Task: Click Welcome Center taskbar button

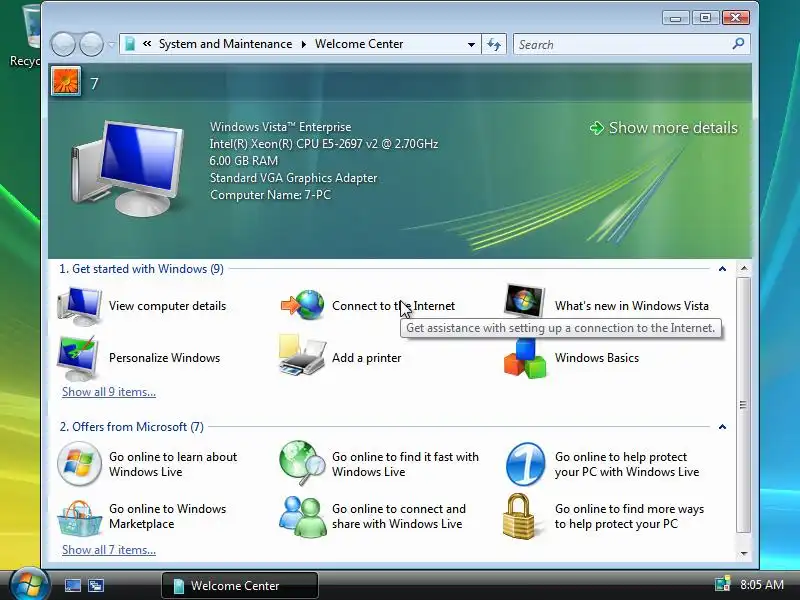Action: pyautogui.click(x=240, y=585)
